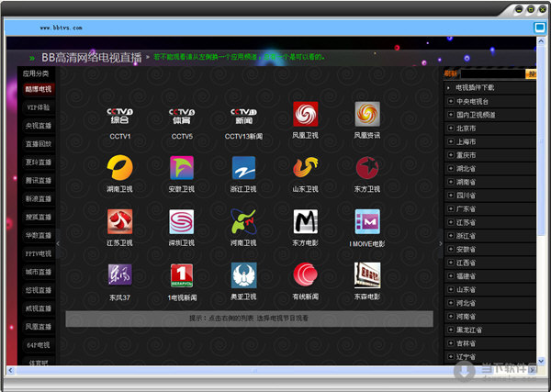Viewport: 551px width, 392px height.
Task: Play the 东森电影 channel
Action: click(x=367, y=275)
